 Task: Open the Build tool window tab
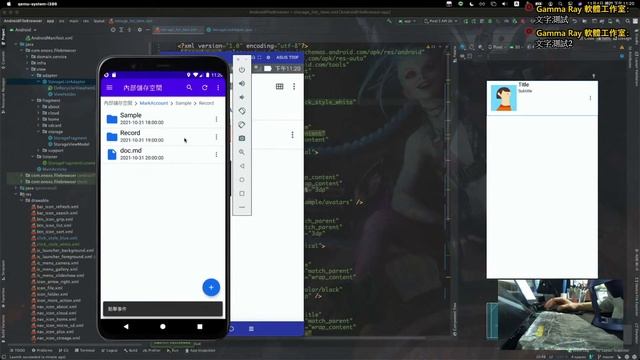pyautogui.click(x=131, y=350)
